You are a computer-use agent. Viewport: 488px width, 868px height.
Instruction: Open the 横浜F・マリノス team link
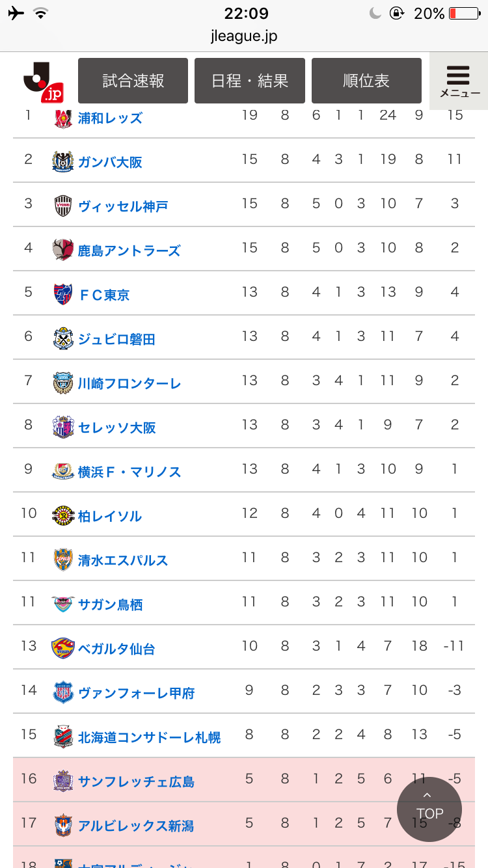click(129, 472)
